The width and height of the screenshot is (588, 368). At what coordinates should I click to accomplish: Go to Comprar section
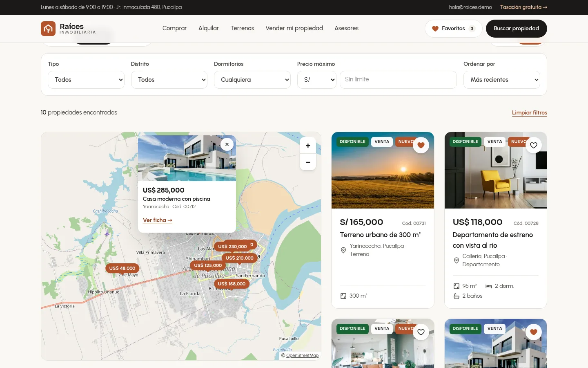click(174, 28)
